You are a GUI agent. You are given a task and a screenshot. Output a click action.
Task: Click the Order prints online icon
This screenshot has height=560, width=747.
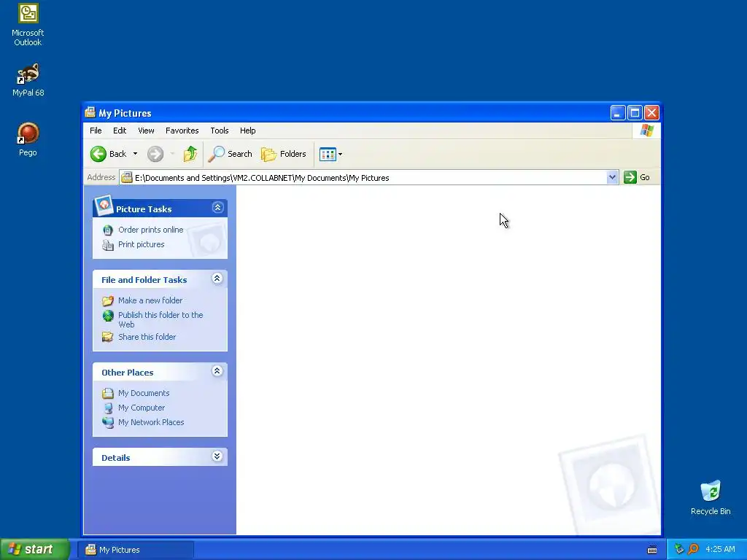108,230
